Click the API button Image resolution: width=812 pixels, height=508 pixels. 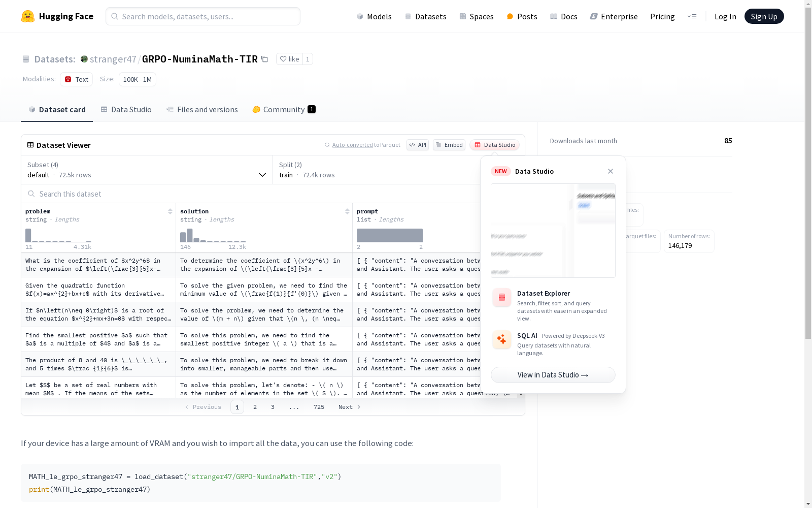418,145
